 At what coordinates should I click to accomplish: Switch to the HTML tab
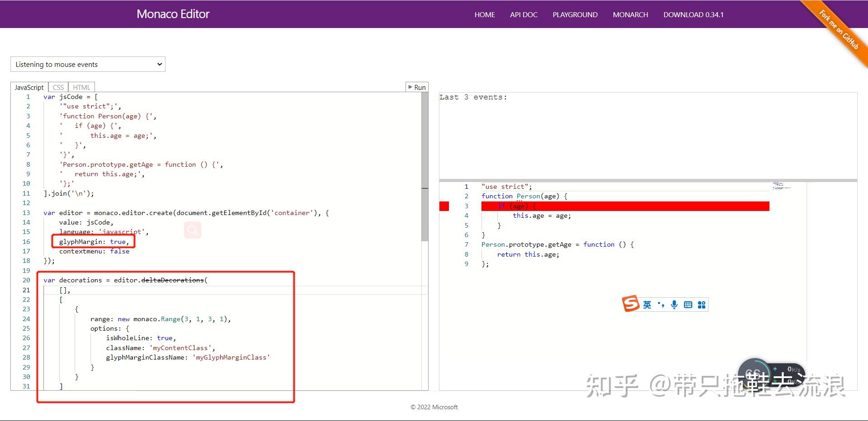click(x=81, y=87)
